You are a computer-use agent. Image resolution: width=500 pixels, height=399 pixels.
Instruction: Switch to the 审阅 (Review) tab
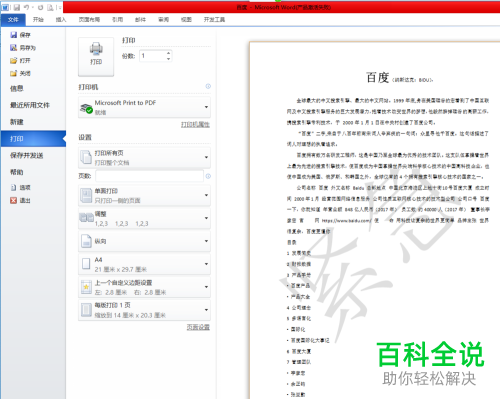163,20
